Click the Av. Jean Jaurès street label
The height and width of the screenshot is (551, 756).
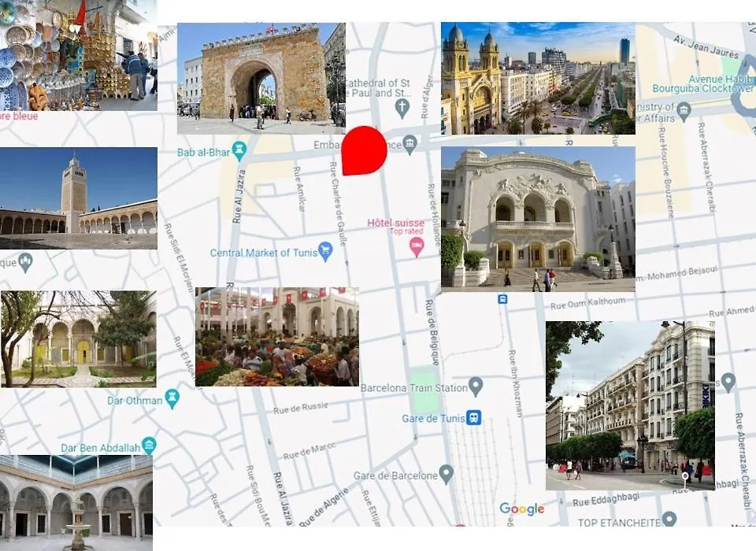706,46
